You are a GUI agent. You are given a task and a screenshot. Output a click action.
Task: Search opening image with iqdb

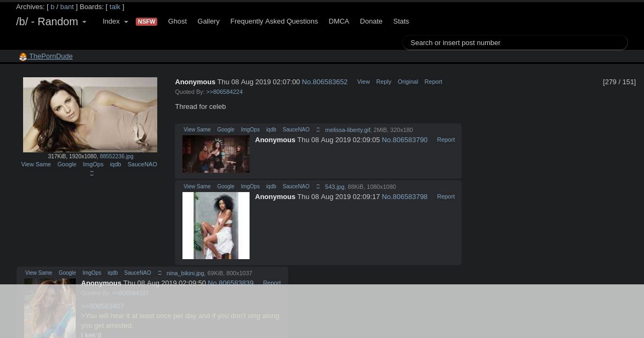tap(115, 165)
